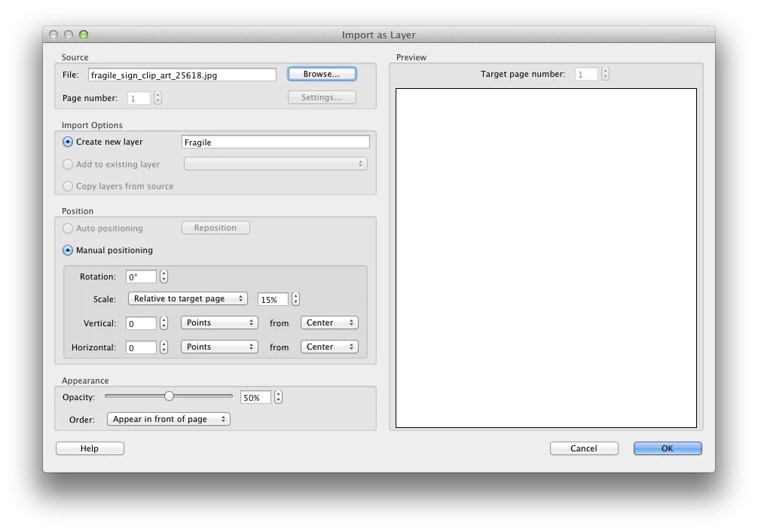Click the Help button
The height and width of the screenshot is (532, 758).
[x=90, y=448]
